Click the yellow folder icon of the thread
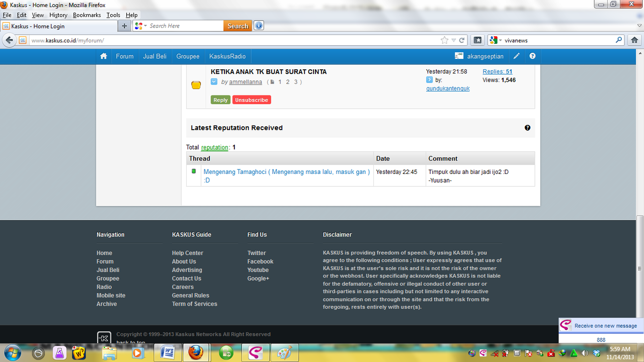Image resolution: width=644 pixels, height=362 pixels. (x=196, y=85)
